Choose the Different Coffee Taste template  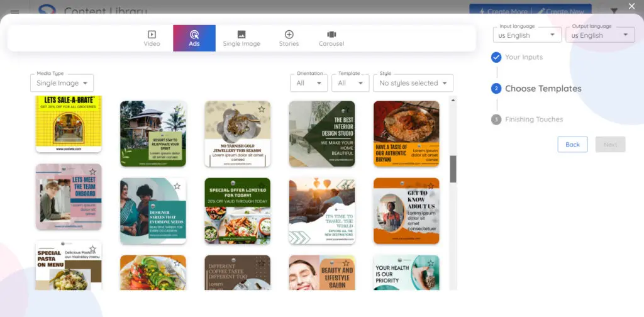[237, 272]
